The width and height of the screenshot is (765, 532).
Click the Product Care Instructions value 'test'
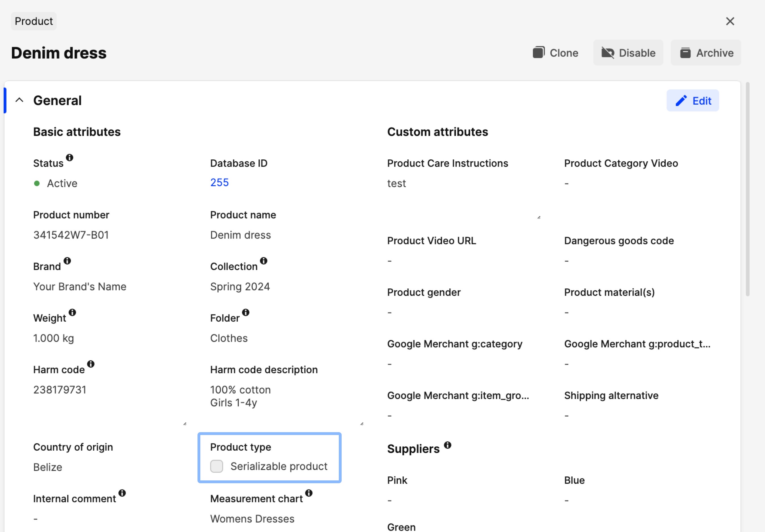(x=396, y=183)
